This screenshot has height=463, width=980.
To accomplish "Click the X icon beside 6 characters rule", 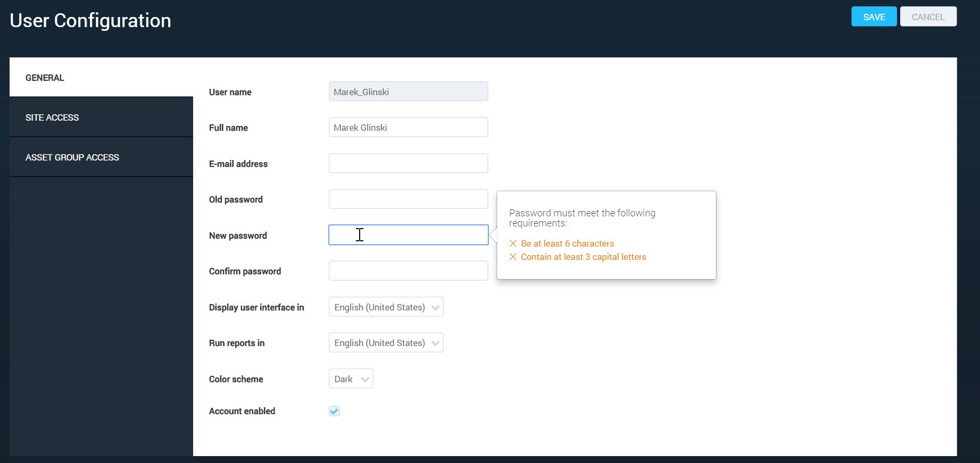I will pyautogui.click(x=513, y=243).
